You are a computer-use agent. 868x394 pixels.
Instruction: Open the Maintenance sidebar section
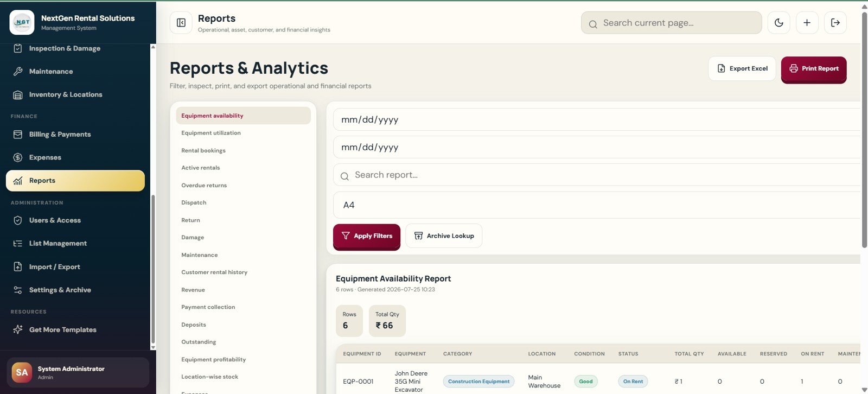click(75, 71)
